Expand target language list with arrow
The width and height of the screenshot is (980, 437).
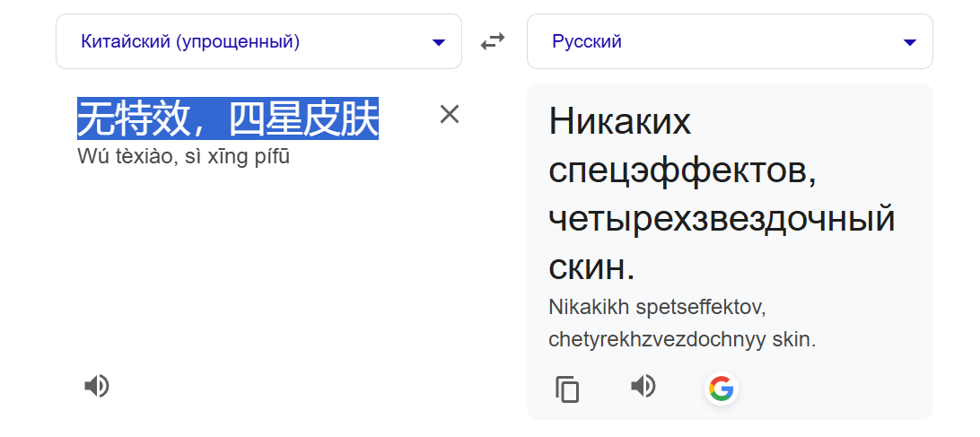point(910,42)
